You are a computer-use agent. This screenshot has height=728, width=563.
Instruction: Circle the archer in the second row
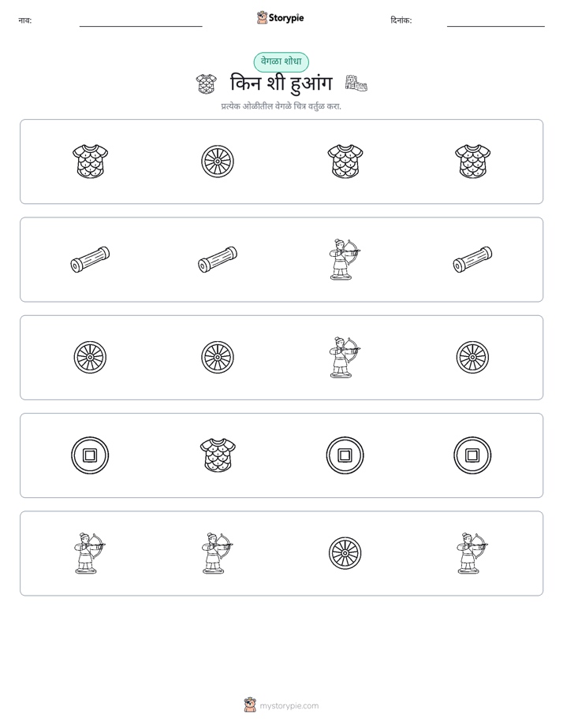click(x=345, y=259)
